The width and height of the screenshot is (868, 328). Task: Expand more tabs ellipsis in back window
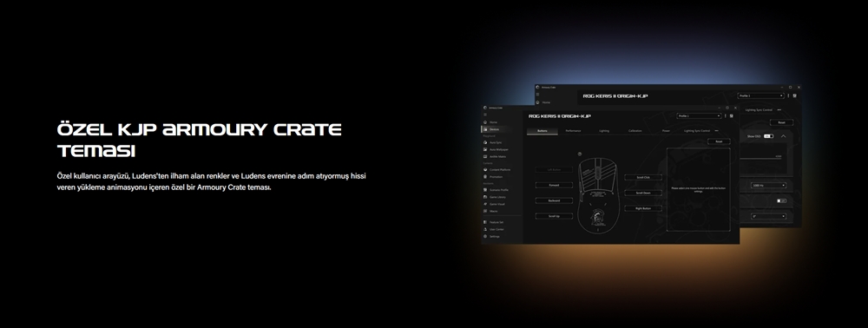point(779,110)
